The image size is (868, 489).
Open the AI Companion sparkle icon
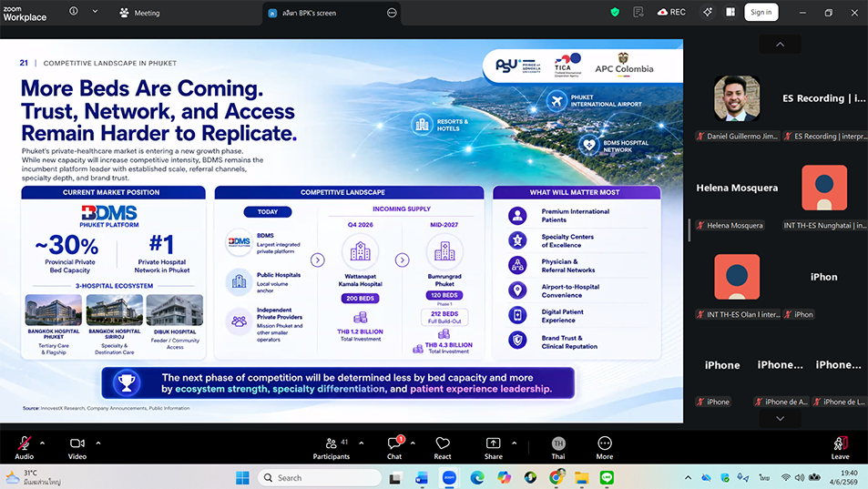[x=708, y=12]
